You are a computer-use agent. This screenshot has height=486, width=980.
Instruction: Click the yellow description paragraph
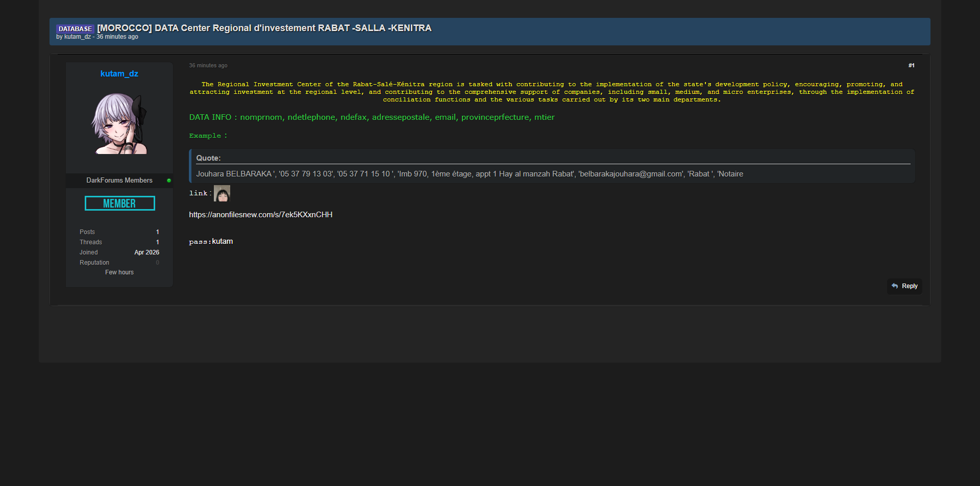(551, 92)
